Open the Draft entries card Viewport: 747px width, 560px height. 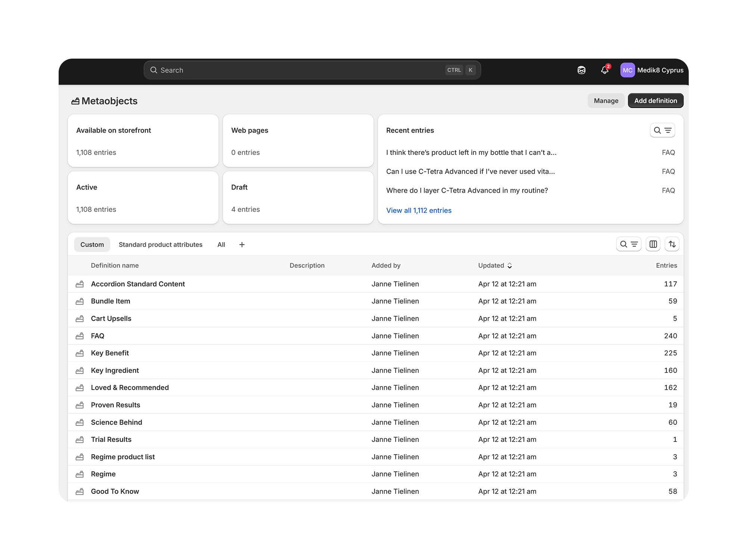tap(298, 198)
